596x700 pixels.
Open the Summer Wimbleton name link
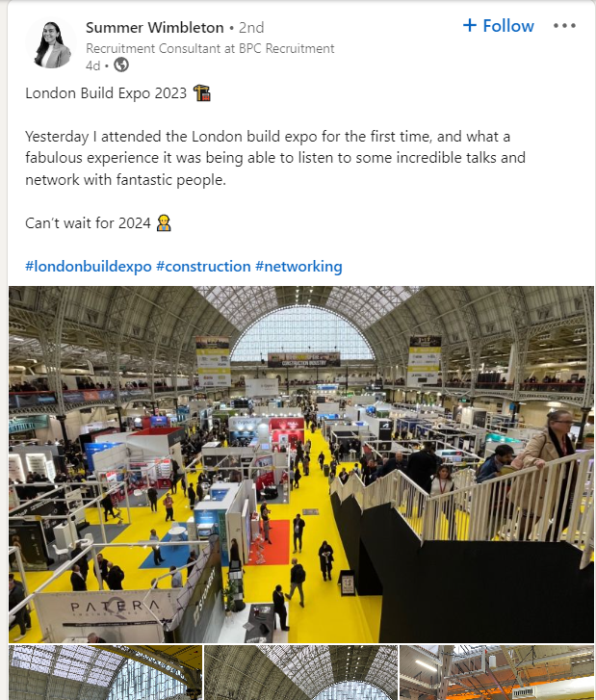pyautogui.click(x=154, y=27)
